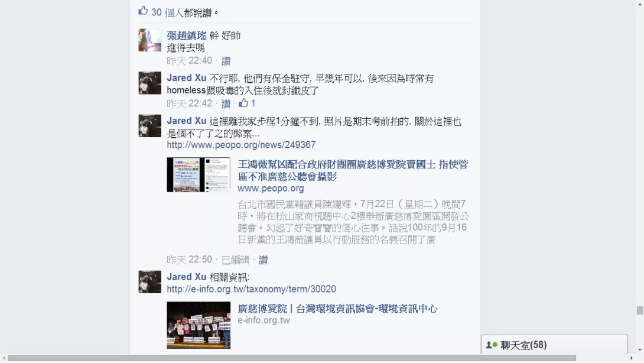Open the 王鴻薇幫凶配合政府財團 article headline
The width and height of the screenshot is (644, 363).
(353, 171)
